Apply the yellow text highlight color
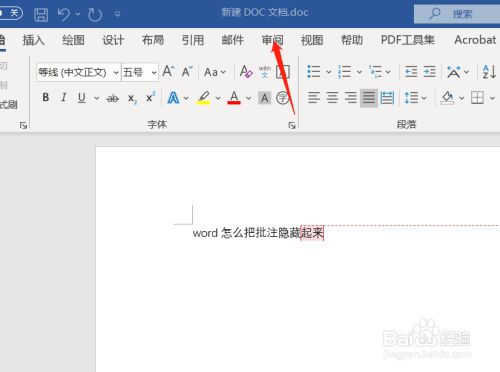Screen dimensions: 500x372 pyautogui.click(x=204, y=98)
